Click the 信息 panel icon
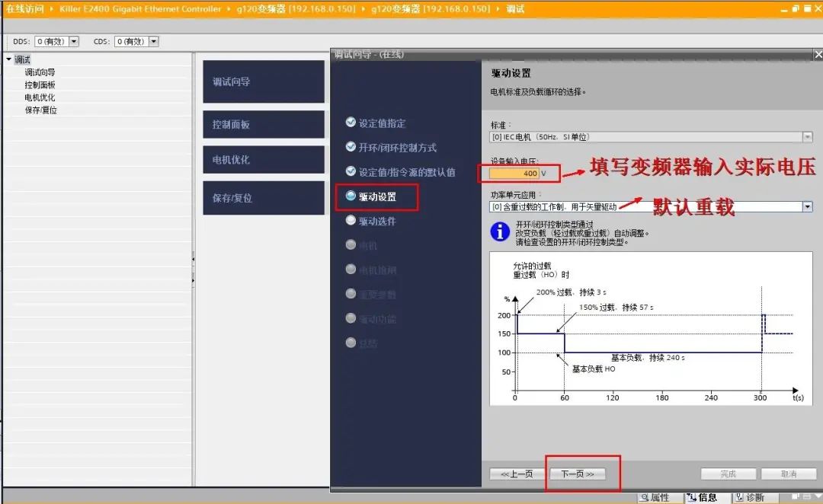The width and height of the screenshot is (823, 504). (691, 497)
